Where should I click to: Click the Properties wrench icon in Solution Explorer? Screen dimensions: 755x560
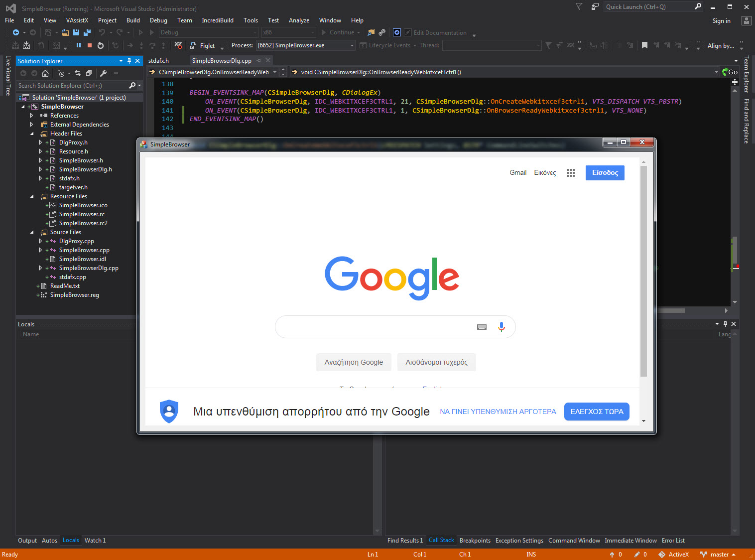pyautogui.click(x=103, y=73)
